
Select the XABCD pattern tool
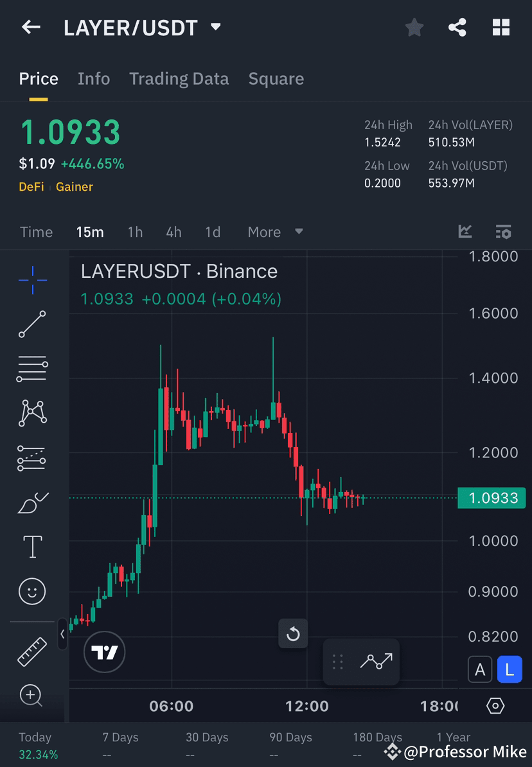tap(32, 413)
